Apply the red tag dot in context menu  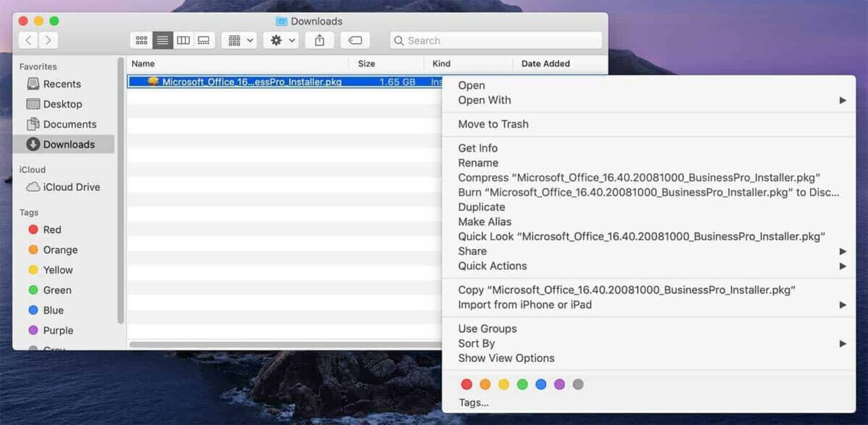click(x=467, y=384)
